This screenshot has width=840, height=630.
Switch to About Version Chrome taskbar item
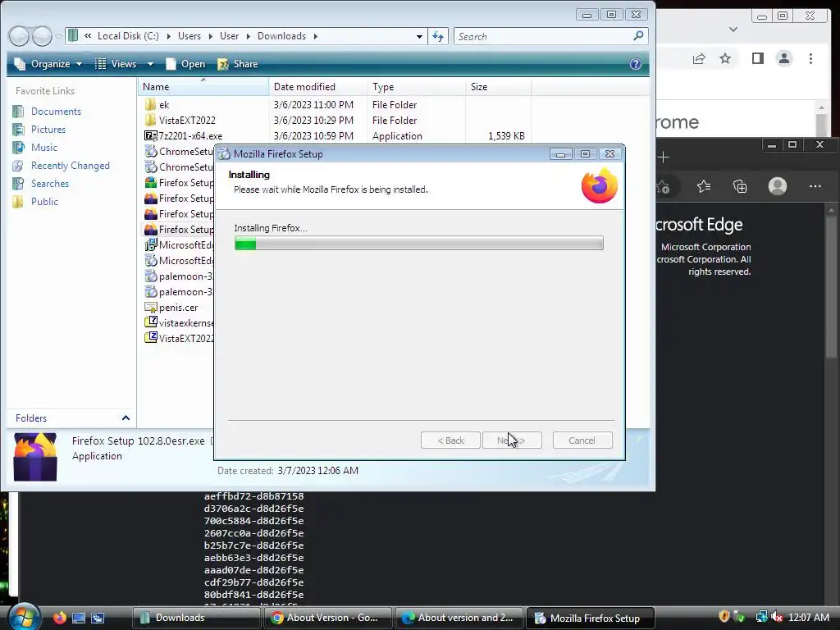(x=328, y=618)
